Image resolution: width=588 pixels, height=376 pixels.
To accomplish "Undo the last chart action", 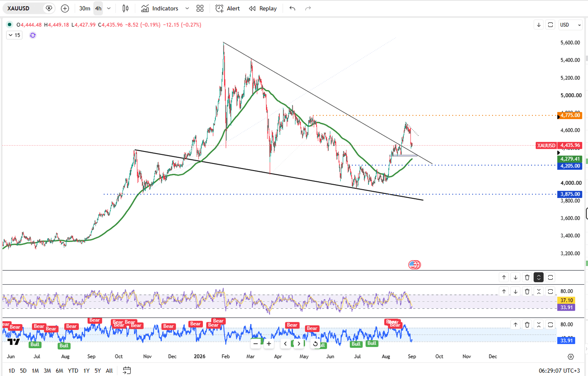I will (x=292, y=8).
